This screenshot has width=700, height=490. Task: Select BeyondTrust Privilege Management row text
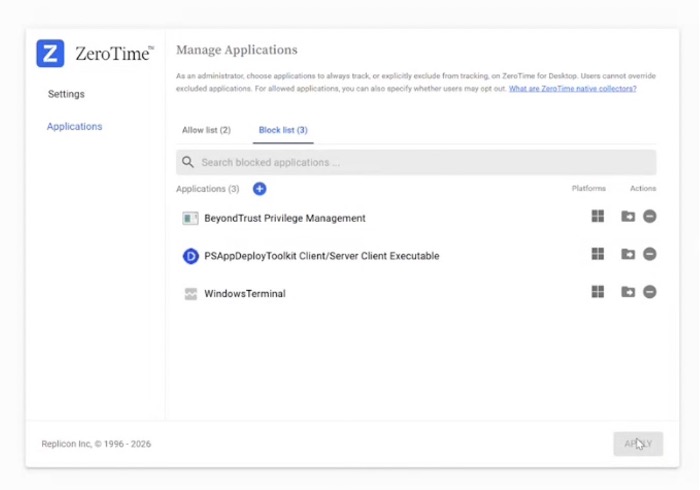285,218
